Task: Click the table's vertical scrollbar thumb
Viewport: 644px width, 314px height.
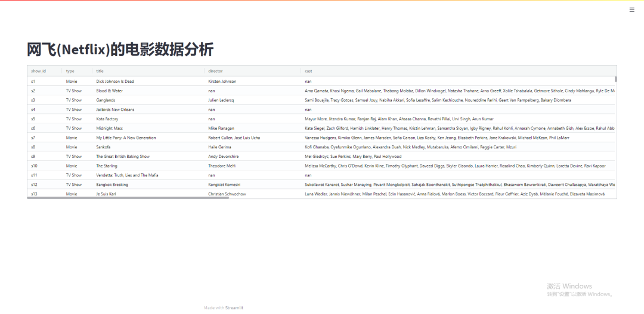Action: (x=615, y=79)
